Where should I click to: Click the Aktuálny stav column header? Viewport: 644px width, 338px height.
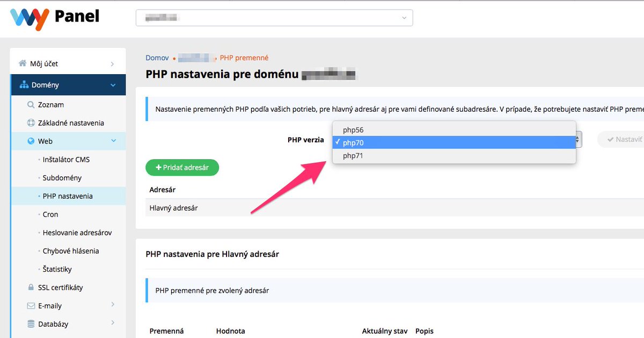(385, 331)
